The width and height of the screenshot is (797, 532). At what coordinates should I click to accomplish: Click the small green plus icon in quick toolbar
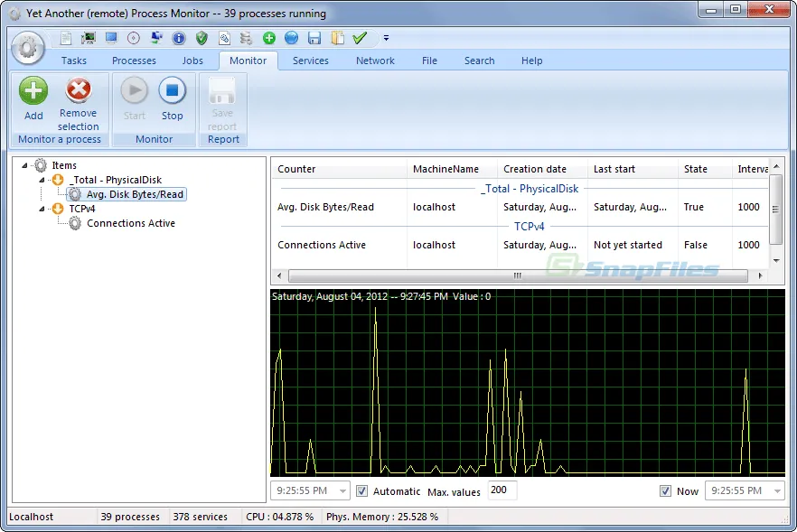coord(269,38)
